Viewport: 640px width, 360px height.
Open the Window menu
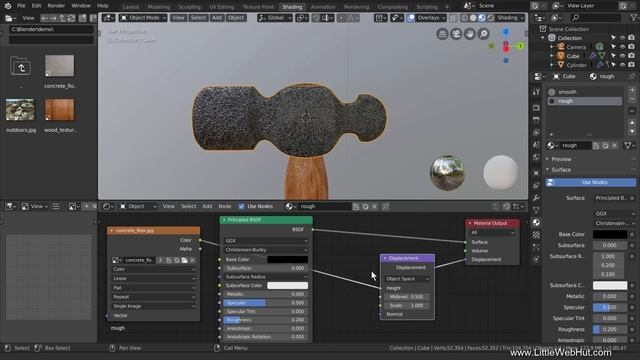tap(81, 6)
